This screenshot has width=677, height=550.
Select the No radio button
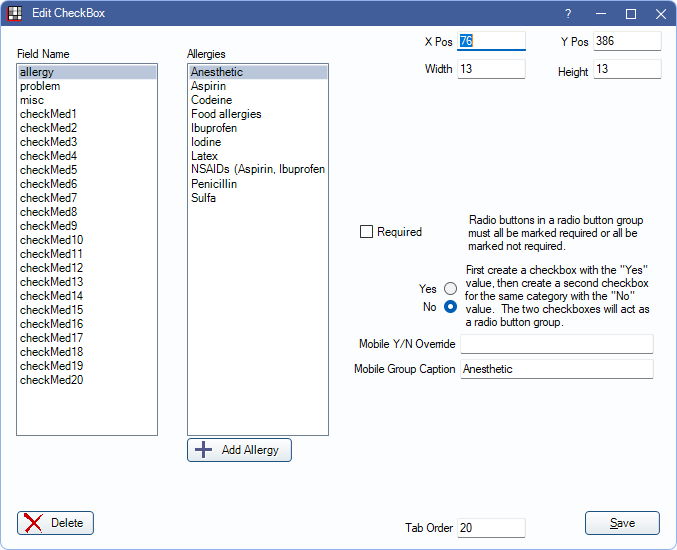[450, 307]
